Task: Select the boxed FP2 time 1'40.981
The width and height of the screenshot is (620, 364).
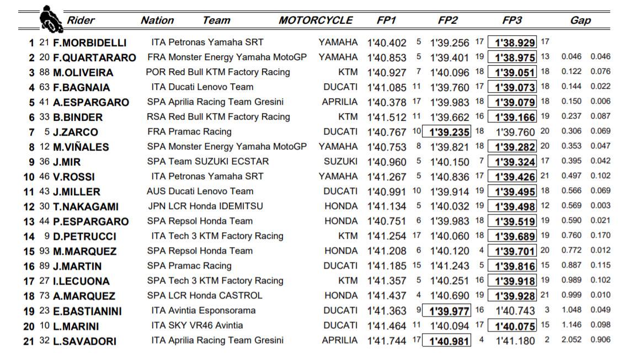Action: (446, 341)
